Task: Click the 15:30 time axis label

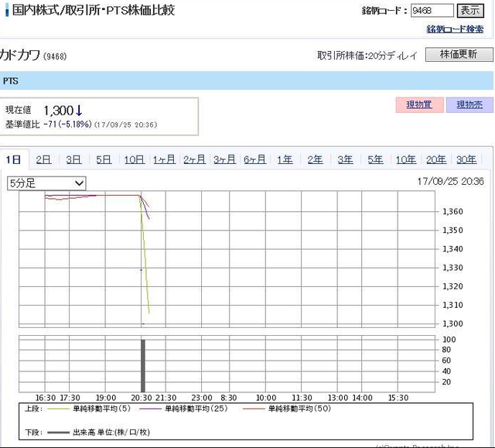Action: 398,398
